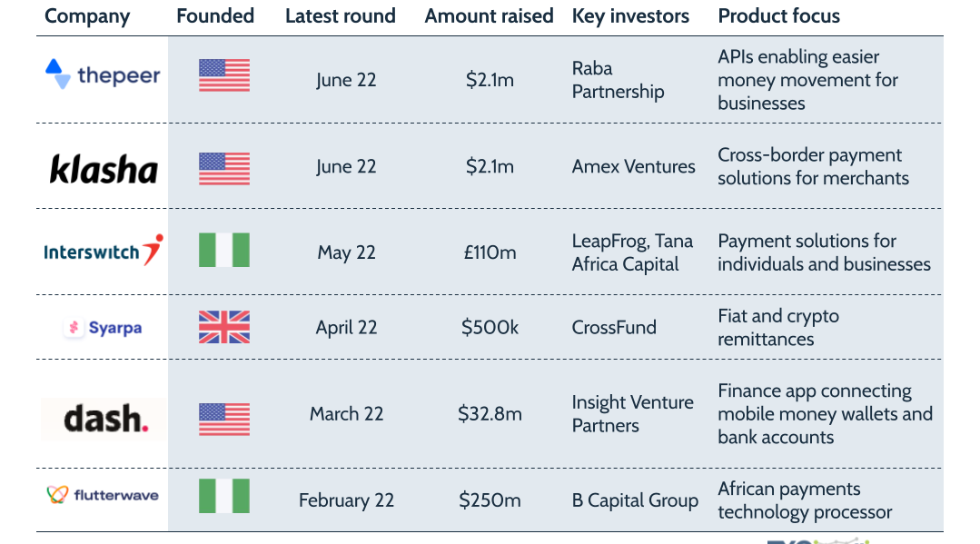Click the Latest round column header

click(x=341, y=16)
